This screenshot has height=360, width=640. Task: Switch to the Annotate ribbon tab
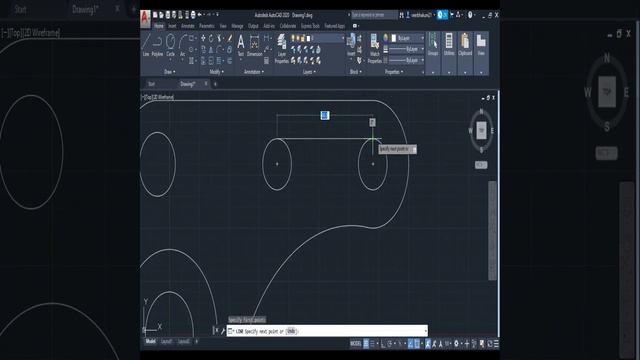(x=188, y=26)
